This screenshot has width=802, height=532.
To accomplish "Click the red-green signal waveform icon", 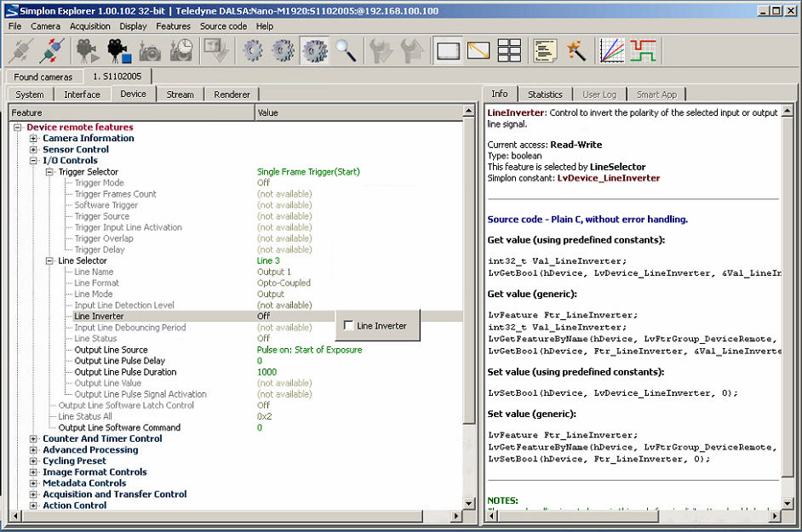I will (x=643, y=51).
